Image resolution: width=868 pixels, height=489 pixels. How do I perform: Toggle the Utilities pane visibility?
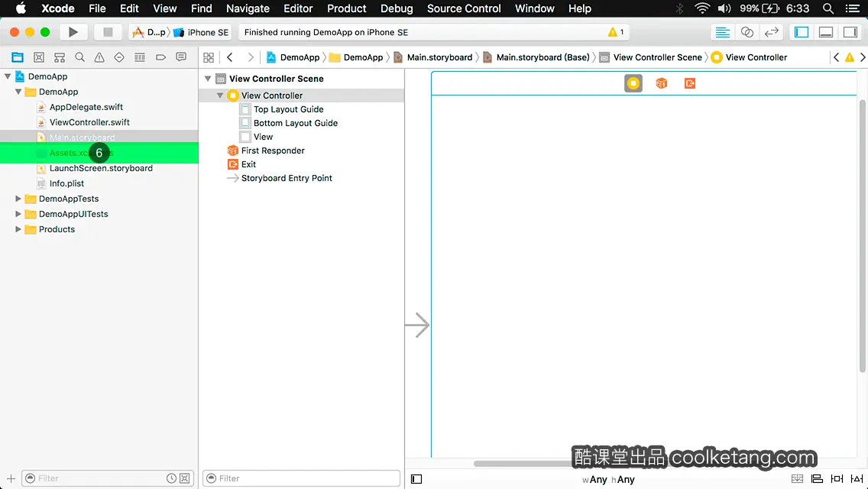coord(850,32)
